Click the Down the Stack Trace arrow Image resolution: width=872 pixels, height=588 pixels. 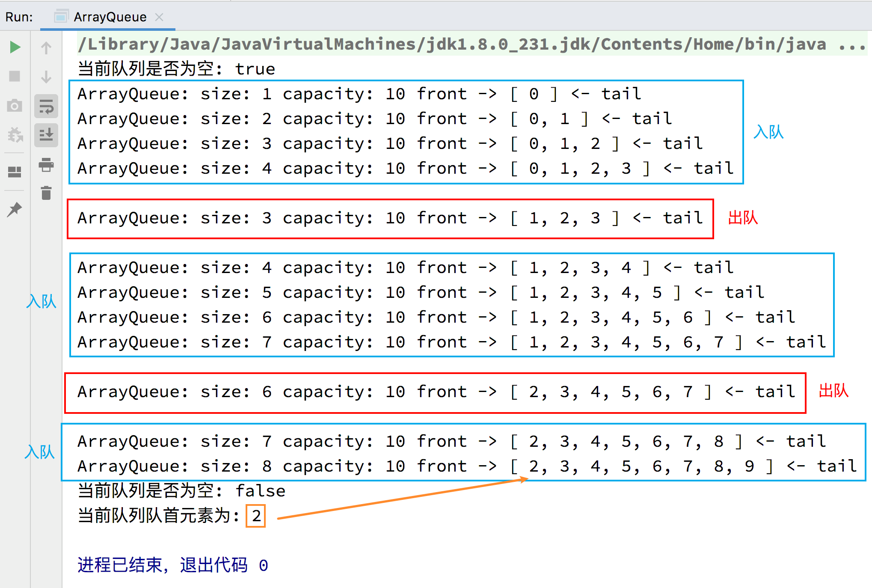click(46, 77)
